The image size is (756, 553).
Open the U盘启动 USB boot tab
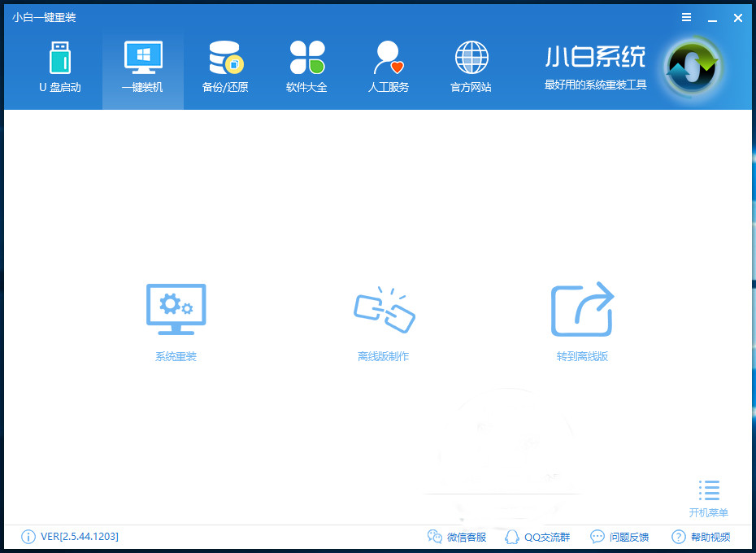click(x=60, y=67)
